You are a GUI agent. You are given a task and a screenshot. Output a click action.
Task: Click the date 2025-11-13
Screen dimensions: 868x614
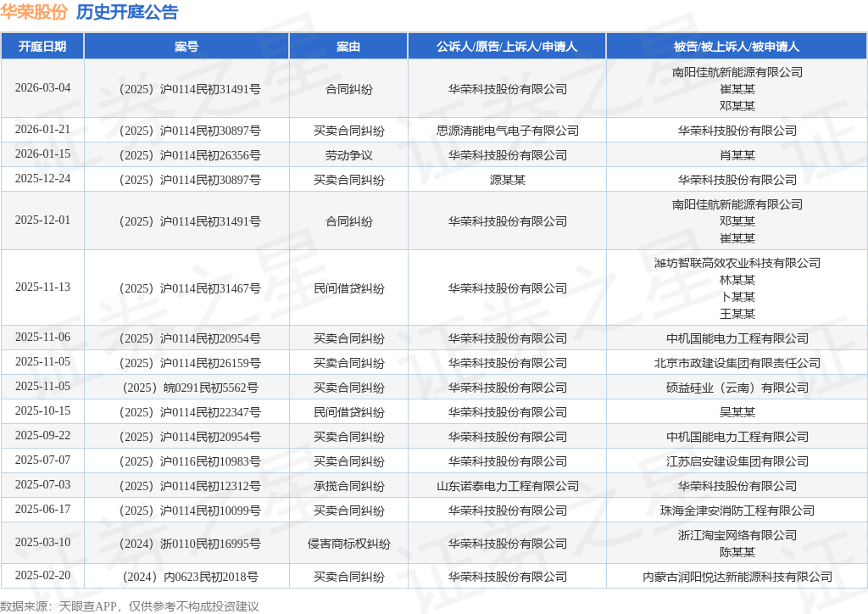(x=42, y=287)
